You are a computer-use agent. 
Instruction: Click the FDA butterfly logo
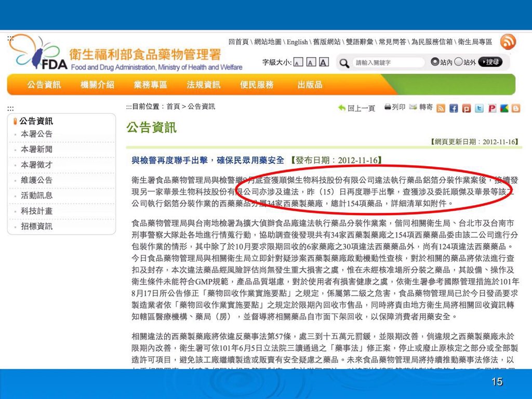click(x=37, y=52)
